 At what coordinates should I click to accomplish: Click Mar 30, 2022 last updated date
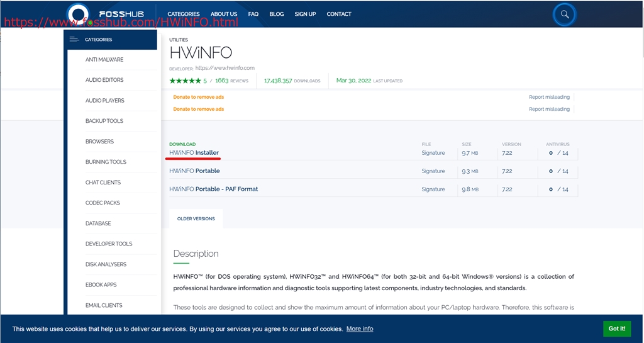[x=369, y=81]
